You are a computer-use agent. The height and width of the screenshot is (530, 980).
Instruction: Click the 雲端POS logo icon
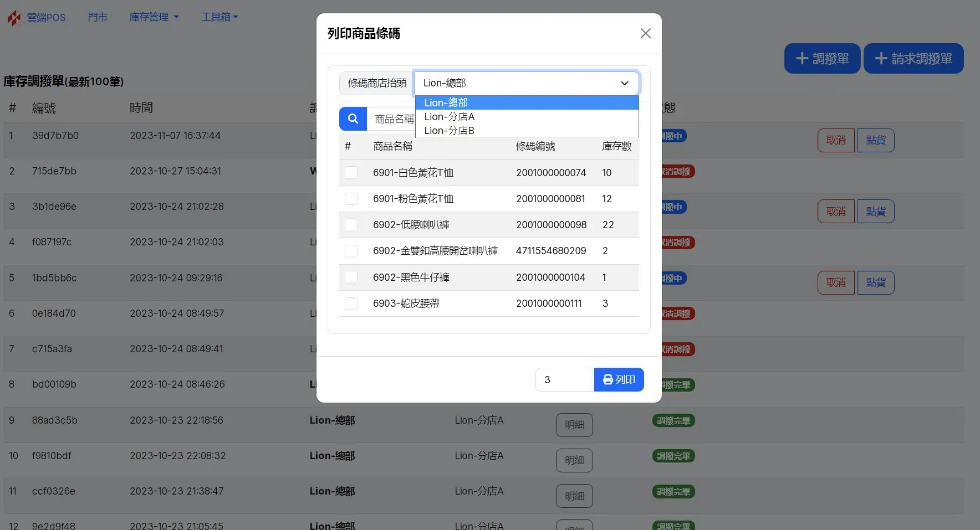(x=14, y=18)
